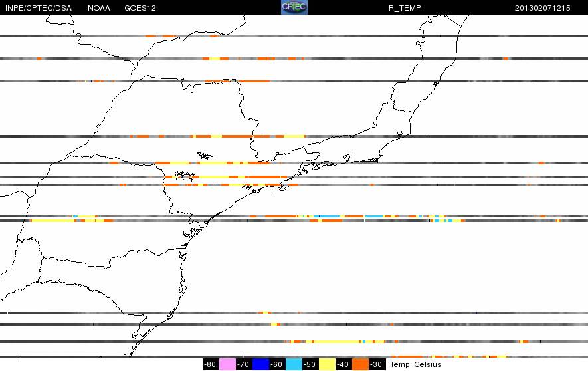Click the INPE/CPTEC/DSA header text
The image size is (588, 371).
(x=39, y=8)
